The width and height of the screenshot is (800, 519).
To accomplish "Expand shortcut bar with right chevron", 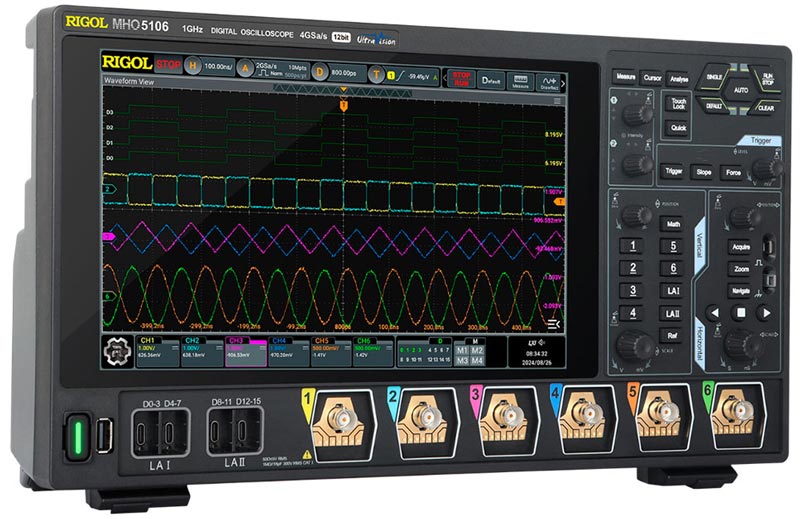I will click(x=563, y=83).
